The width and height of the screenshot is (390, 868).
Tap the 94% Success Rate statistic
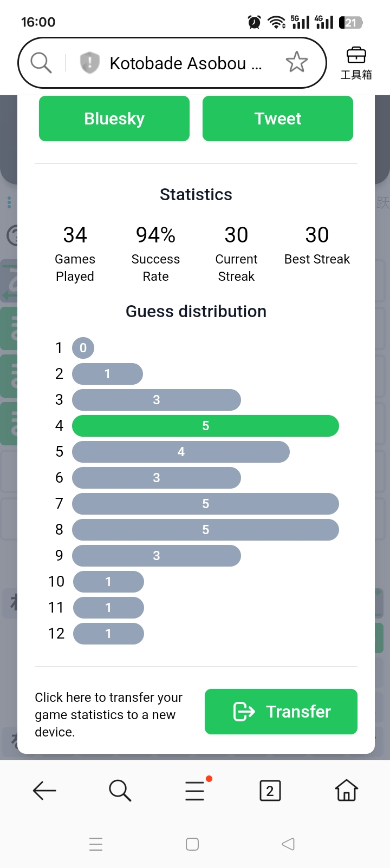point(155,253)
